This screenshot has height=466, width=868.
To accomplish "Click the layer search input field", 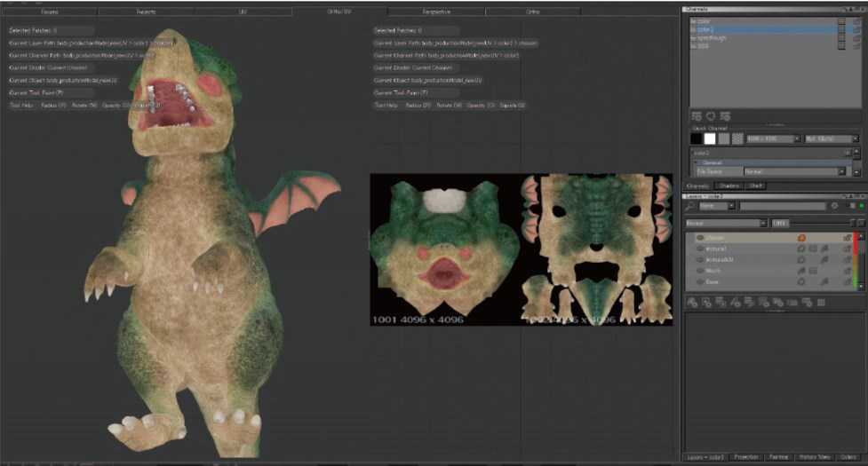I will pyautogui.click(x=783, y=206).
